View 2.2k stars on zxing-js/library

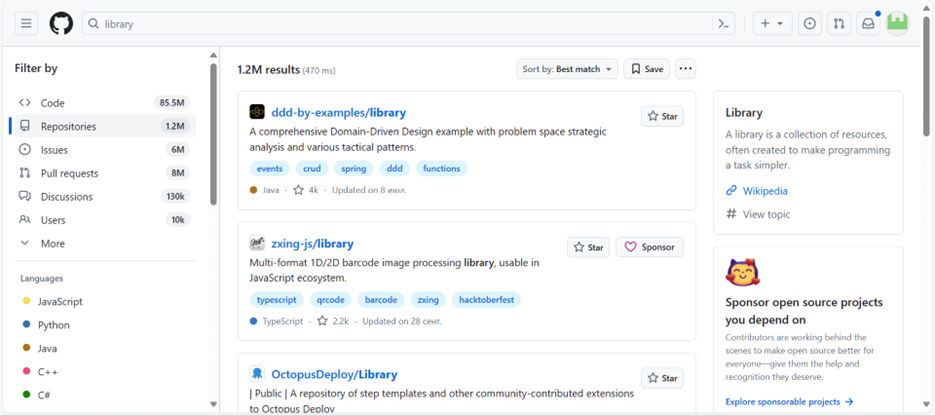coord(333,321)
